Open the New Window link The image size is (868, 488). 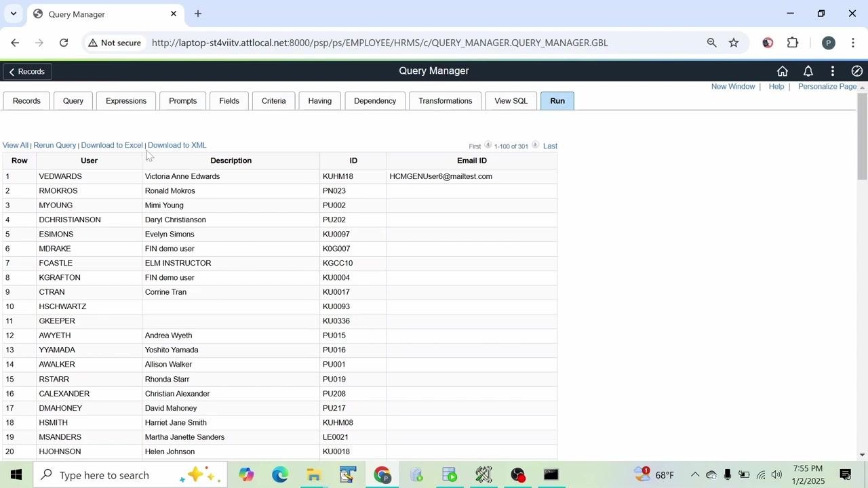pyautogui.click(x=733, y=87)
